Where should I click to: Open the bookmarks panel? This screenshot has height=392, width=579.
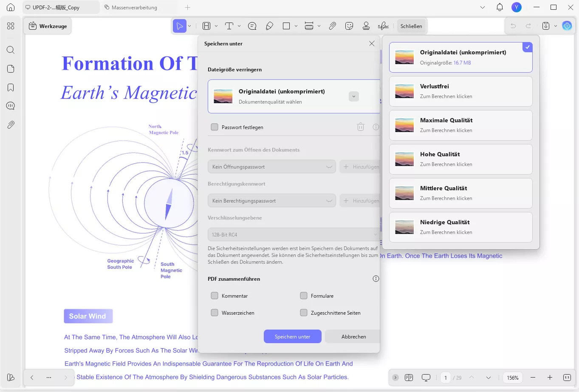click(x=11, y=87)
